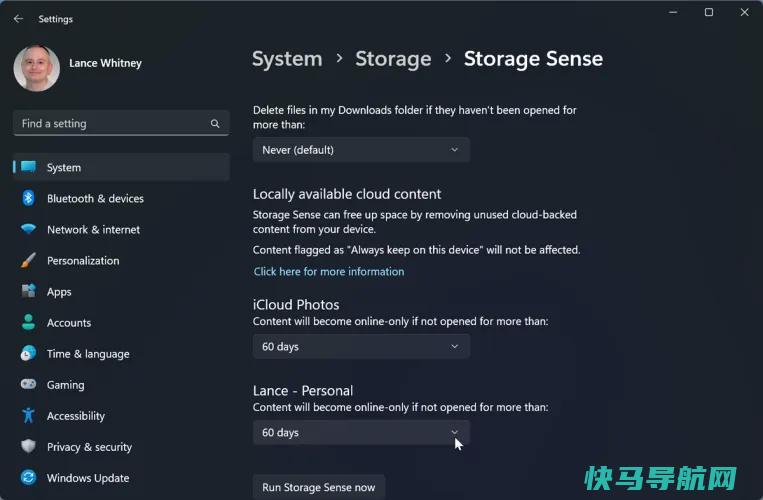Open Accessibility settings
This screenshot has width=763, height=500.
(x=122, y=416)
